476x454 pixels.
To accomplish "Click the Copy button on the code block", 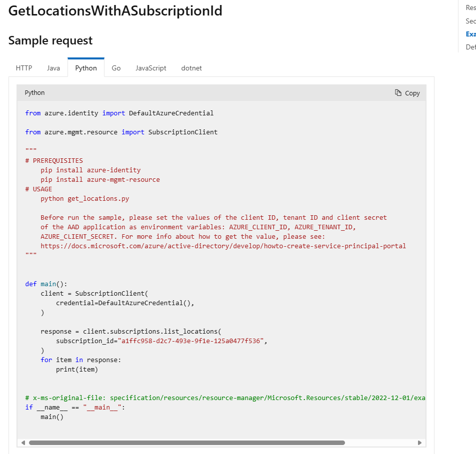I will 407,92.
